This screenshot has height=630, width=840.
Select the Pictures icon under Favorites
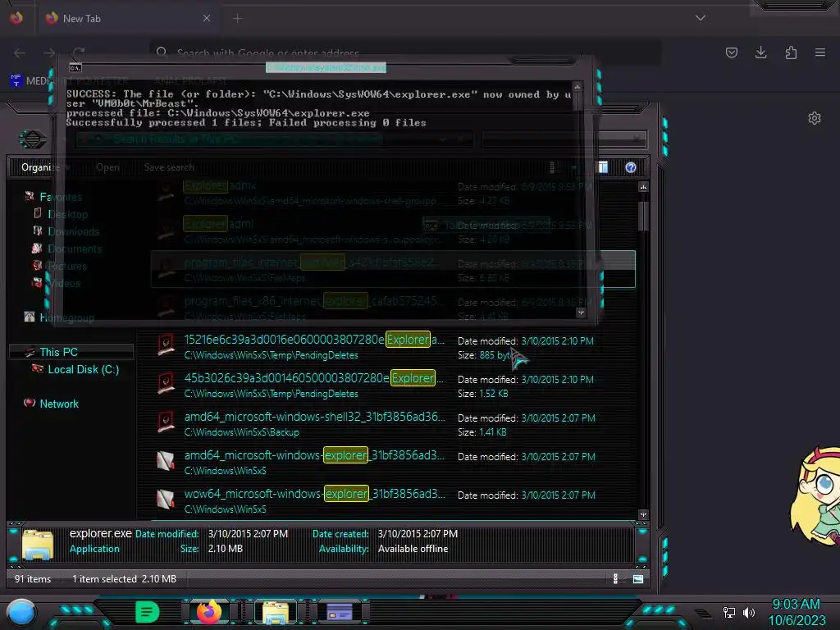point(37,265)
